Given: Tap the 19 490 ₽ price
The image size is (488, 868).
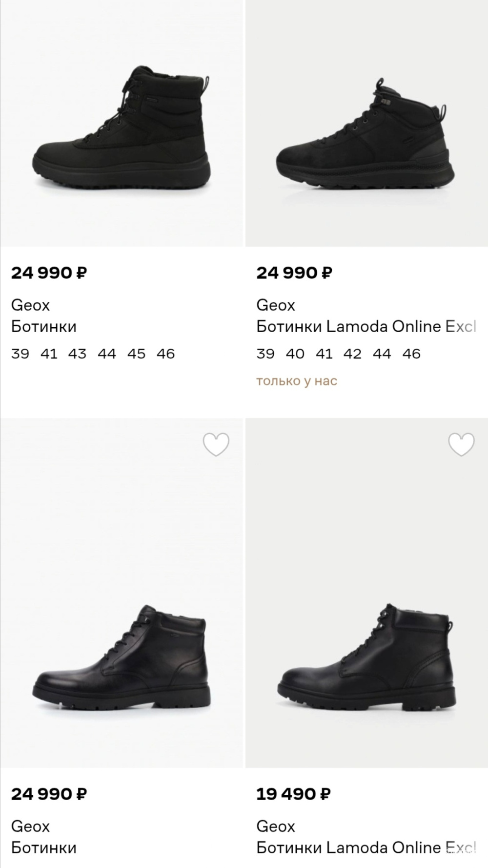Looking at the screenshot, I should [293, 794].
